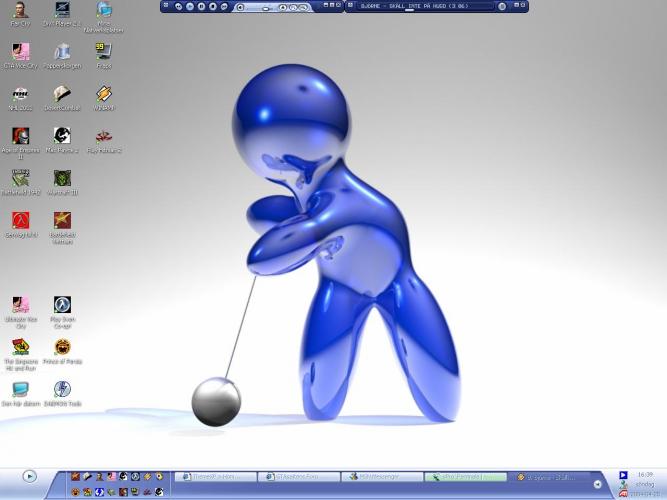Viewport: 667px width, 500px height.
Task: Open the Far Cry desktop shortcut
Action: pos(20,11)
